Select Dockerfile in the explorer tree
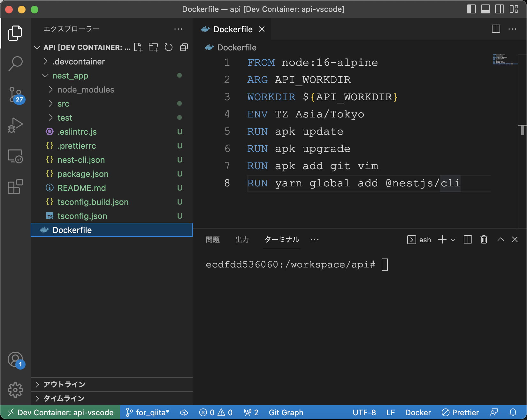The height and width of the screenshot is (420, 527). coord(112,230)
